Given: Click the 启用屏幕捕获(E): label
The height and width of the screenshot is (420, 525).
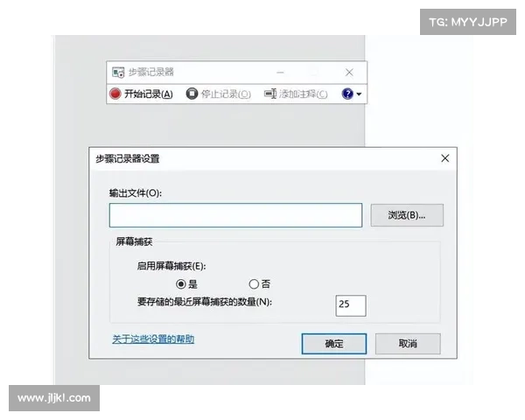Looking at the screenshot, I should click(x=171, y=266).
